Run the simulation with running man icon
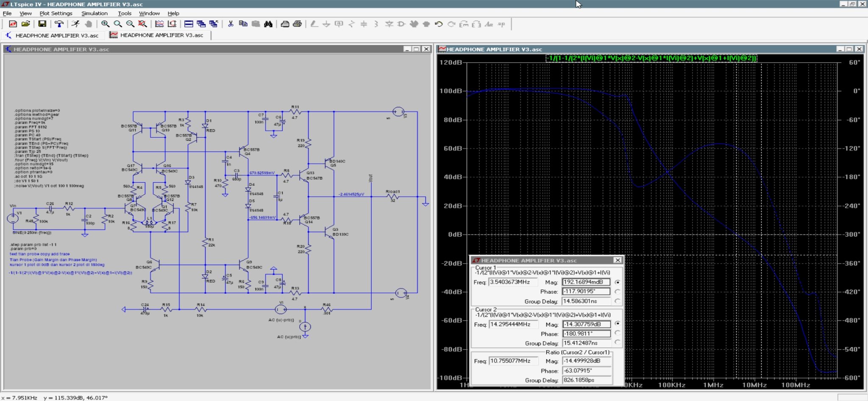This screenshot has height=401, width=868. [75, 24]
